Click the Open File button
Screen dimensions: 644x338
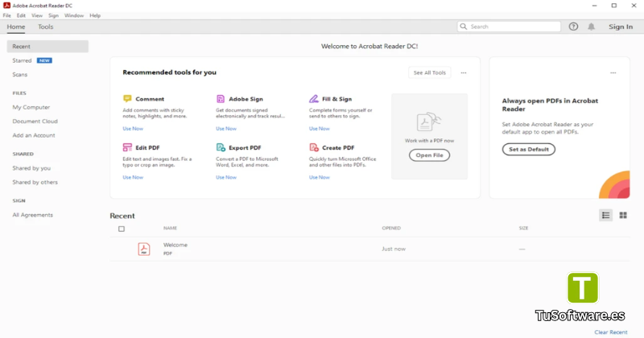(429, 155)
